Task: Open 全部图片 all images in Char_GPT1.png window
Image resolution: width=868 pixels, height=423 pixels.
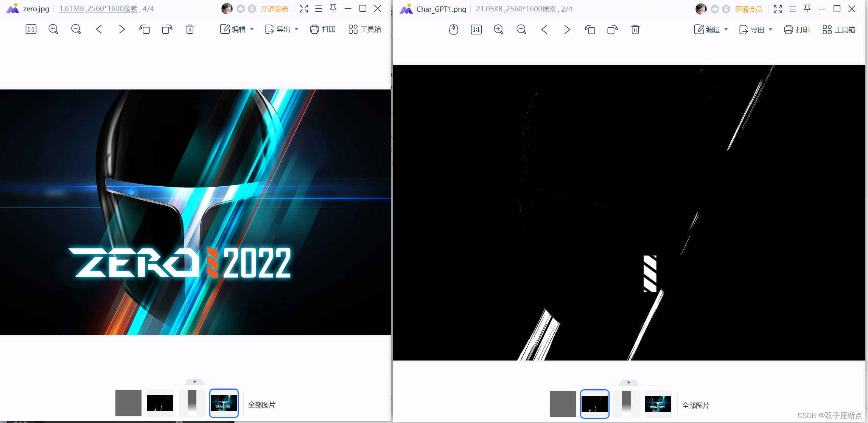Action: click(x=696, y=405)
